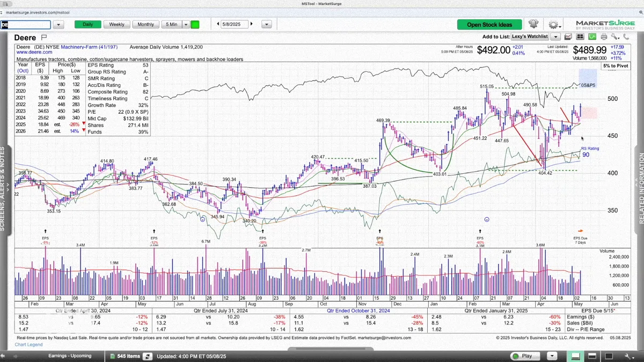The image size is (644, 362).
Task: Expand the 5 Min interval dropdown arrow
Action: pyautogui.click(x=186, y=24)
